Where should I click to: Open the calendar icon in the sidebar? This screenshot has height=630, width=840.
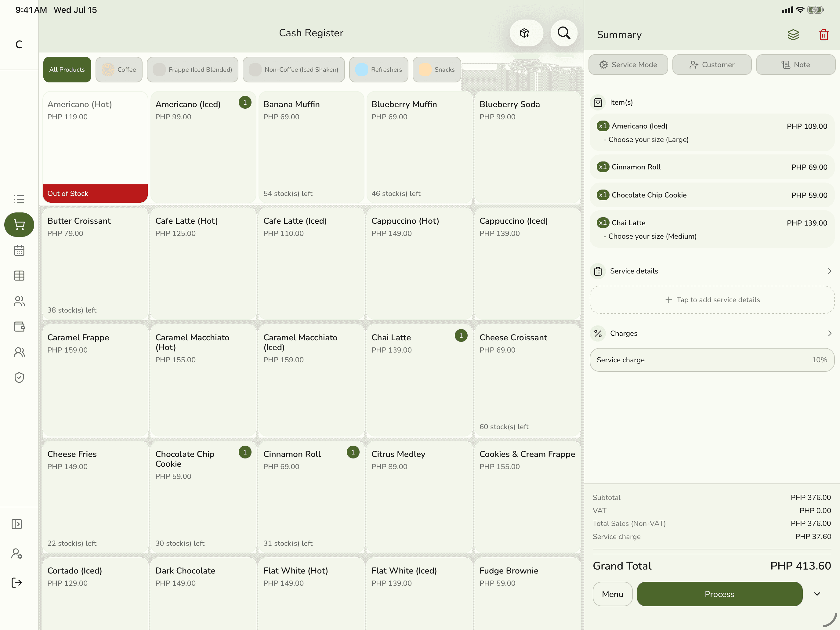pos(19,250)
